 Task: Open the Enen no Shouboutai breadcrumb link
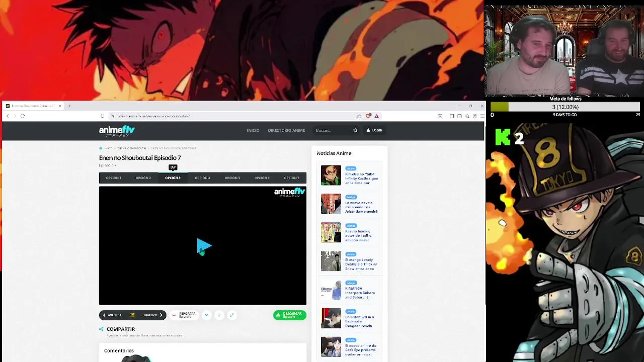click(x=132, y=148)
